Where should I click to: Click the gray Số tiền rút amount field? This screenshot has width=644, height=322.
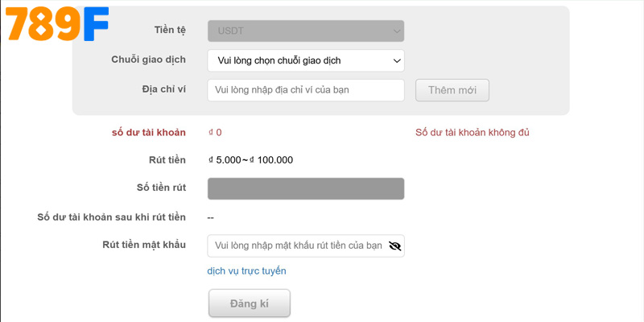(x=306, y=188)
